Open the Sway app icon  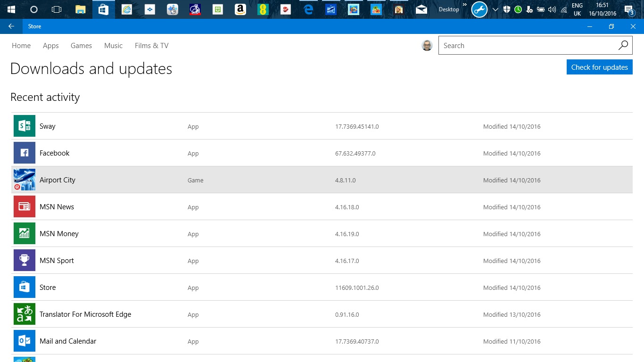click(x=25, y=126)
